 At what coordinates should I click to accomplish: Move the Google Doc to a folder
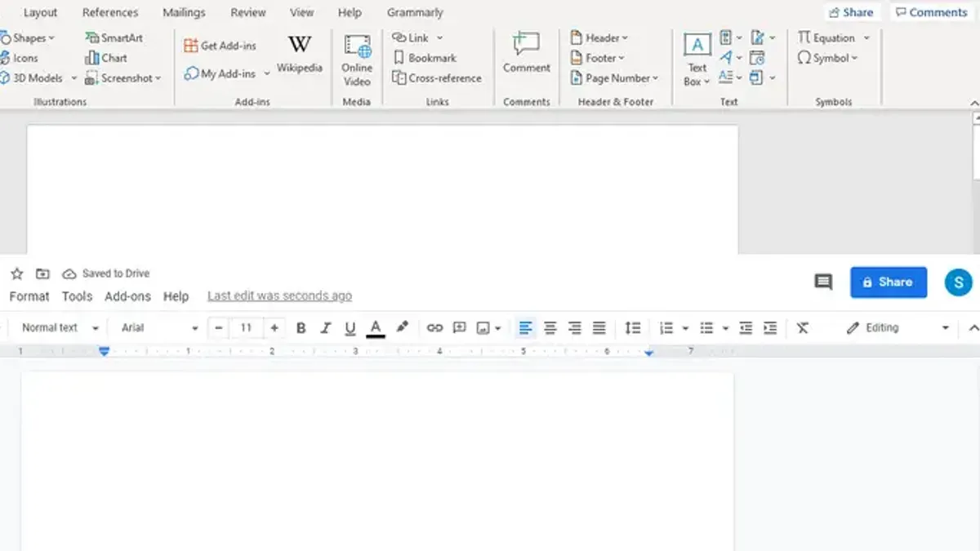pyautogui.click(x=42, y=273)
